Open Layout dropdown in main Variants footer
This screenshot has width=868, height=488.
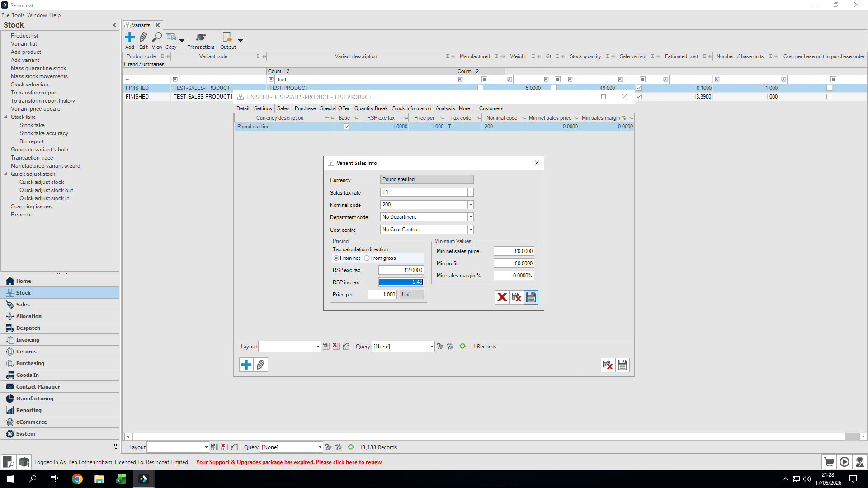(x=206, y=447)
